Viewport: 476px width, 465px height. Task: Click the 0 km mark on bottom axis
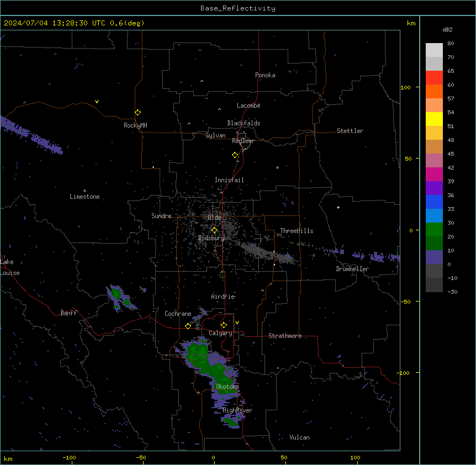point(213,457)
